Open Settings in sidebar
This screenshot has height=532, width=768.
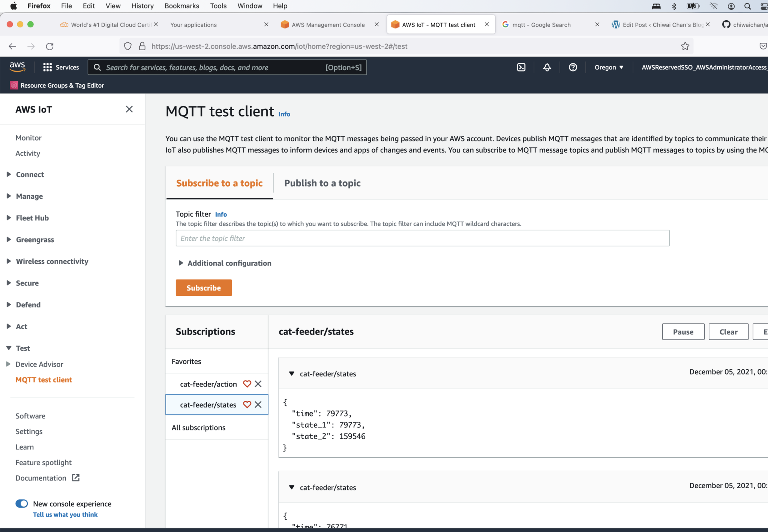point(29,432)
